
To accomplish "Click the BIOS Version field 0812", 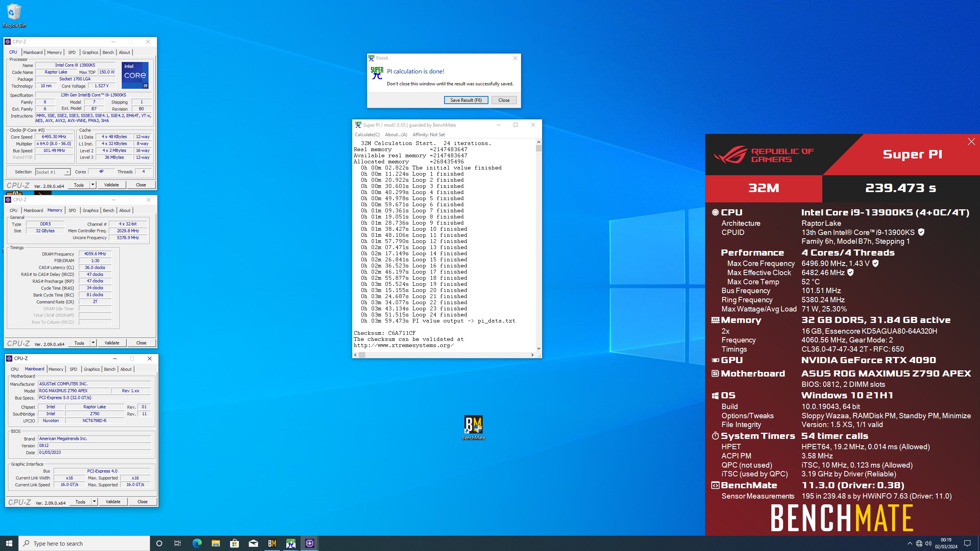I will pyautogui.click(x=94, y=445).
